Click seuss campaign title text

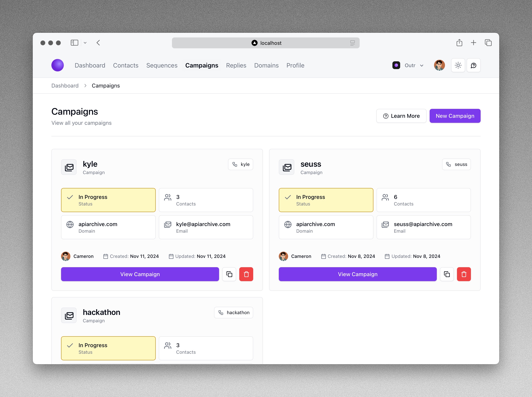coord(311,164)
